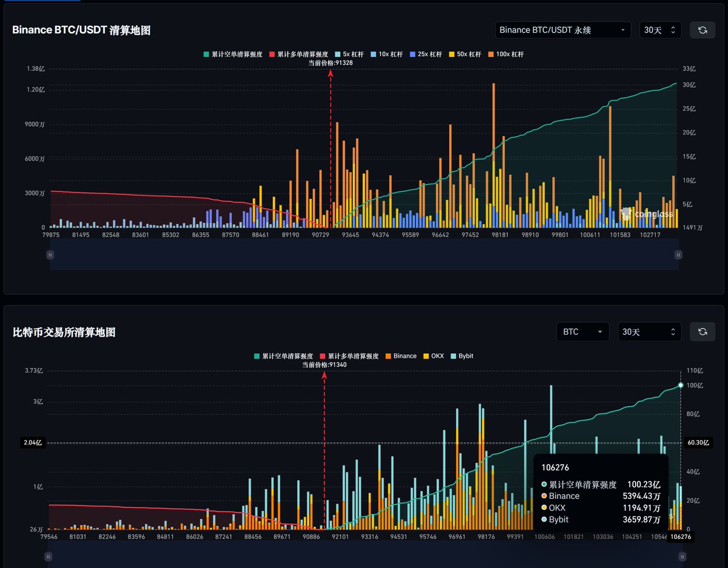Click tooltip row OKX 1194.91万
The image size is (728, 568).
tap(601, 507)
